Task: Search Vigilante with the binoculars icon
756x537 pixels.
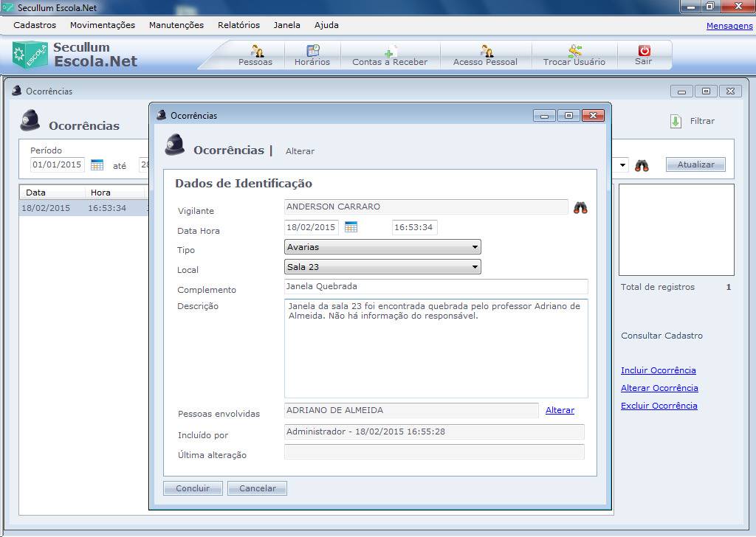Action: 580,208
